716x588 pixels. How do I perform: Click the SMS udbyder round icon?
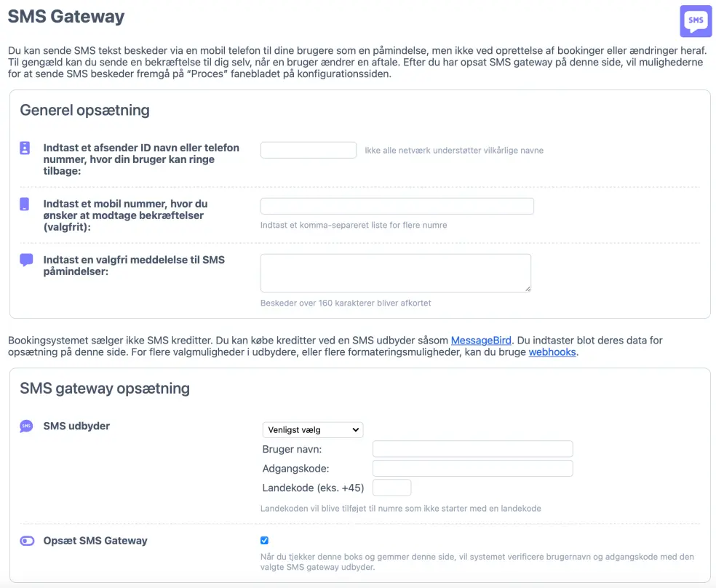26,426
